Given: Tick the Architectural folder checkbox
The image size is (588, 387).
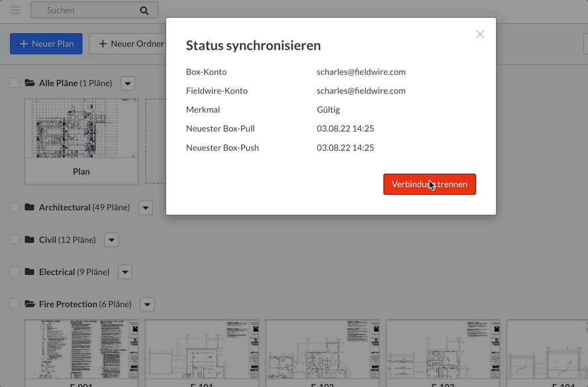Looking at the screenshot, I should pos(15,207).
